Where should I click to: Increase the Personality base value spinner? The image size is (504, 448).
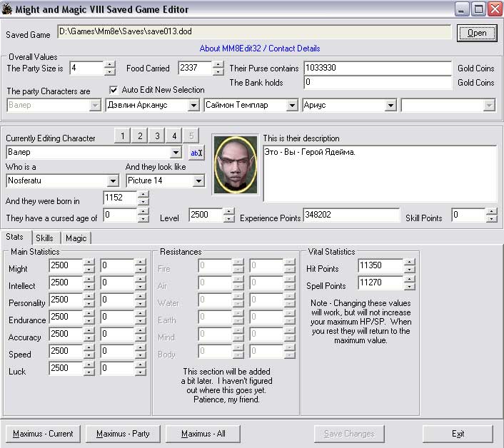89,296
